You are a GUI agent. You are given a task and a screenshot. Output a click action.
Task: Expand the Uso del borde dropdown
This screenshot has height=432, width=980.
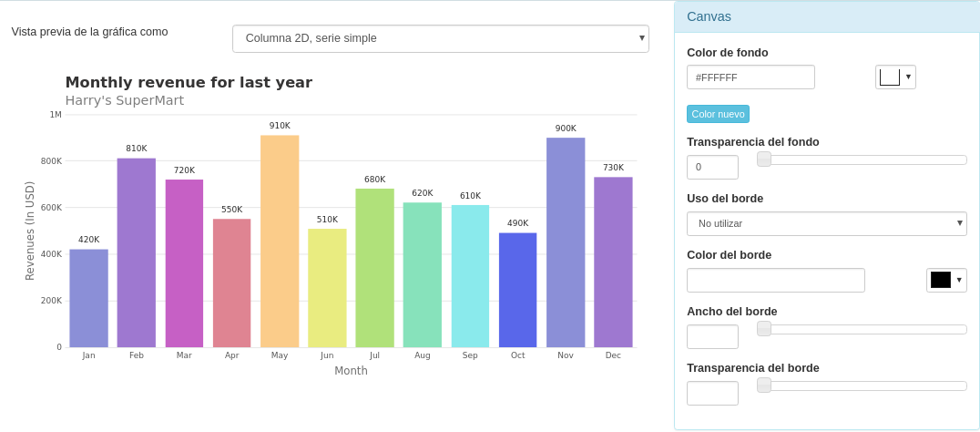826,223
